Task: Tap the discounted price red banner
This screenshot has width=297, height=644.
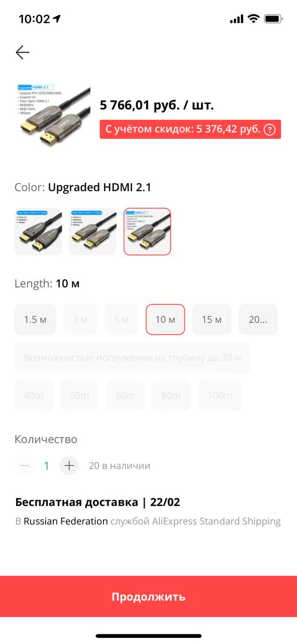Action: [x=190, y=129]
